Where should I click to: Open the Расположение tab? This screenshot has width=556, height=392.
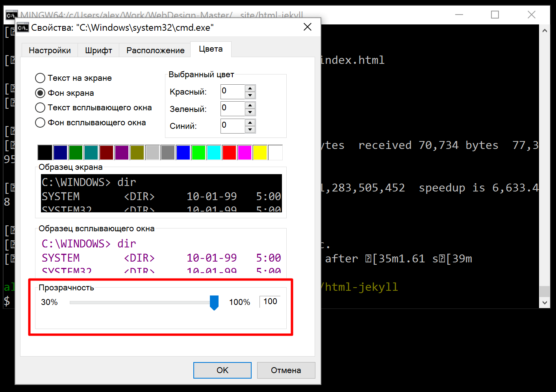click(x=155, y=50)
